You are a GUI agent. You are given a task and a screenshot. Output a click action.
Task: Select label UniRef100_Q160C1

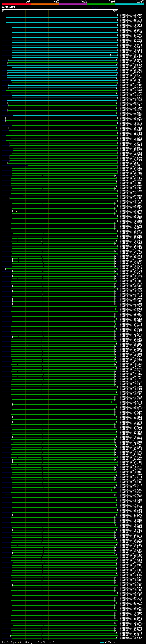(131, 578)
